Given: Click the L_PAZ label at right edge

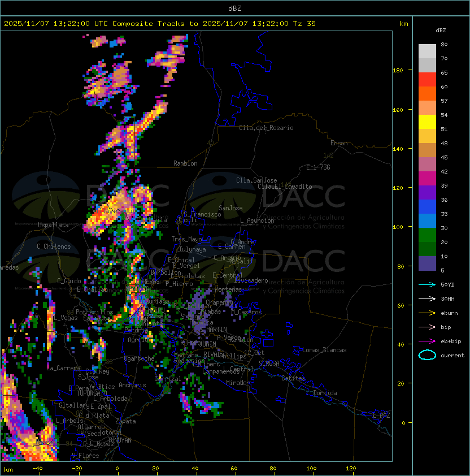Looking at the screenshot, I should coord(381,416).
